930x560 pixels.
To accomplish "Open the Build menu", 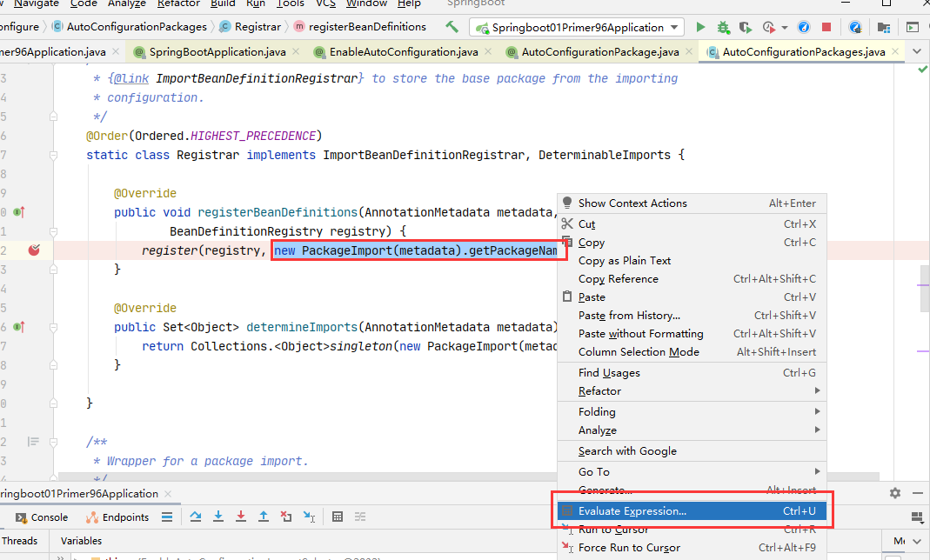I will pyautogui.click(x=223, y=3).
